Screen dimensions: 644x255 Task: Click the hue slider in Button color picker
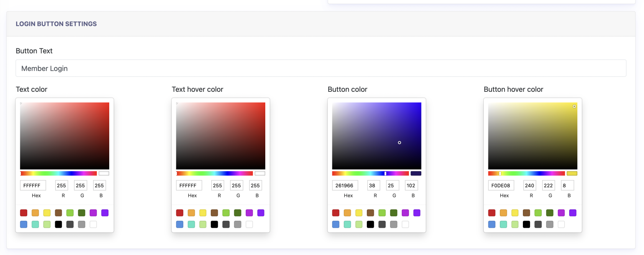tap(371, 174)
